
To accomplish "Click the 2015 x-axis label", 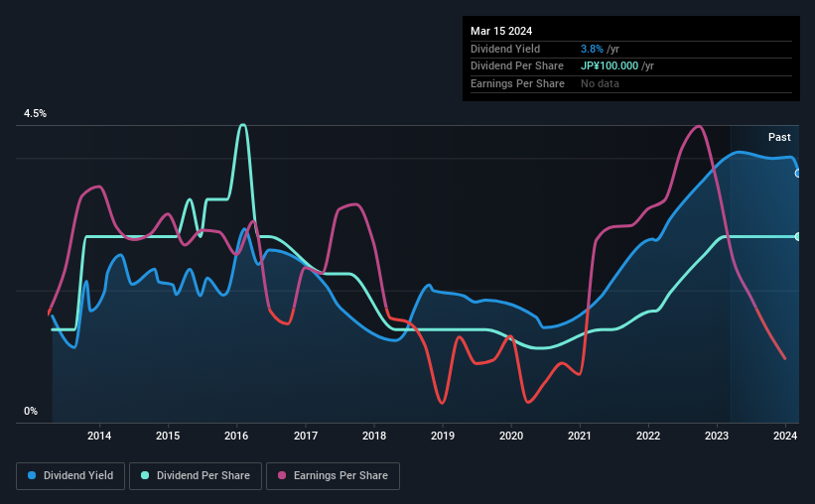I will 168,436.
